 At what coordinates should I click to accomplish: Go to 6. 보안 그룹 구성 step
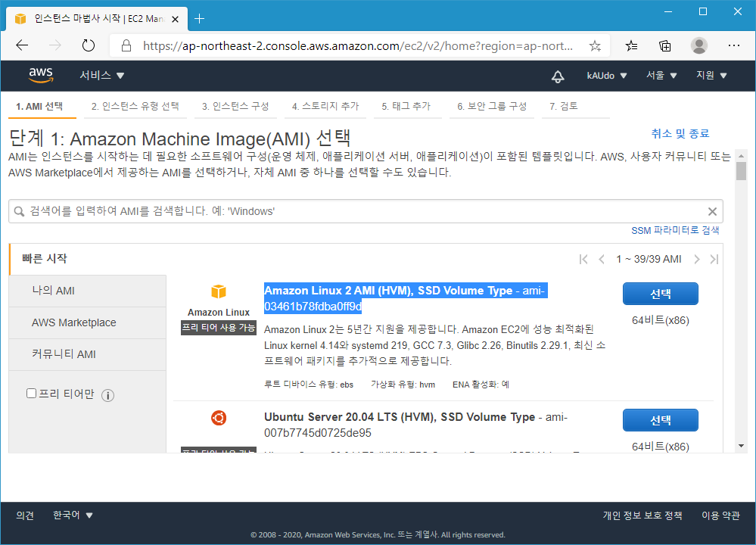coord(492,106)
